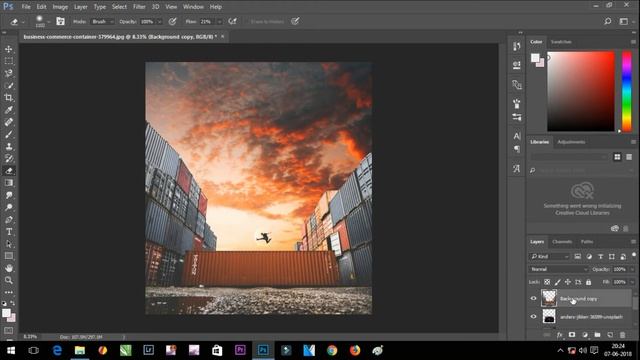Screen dimensions: 640x360
Task: Open Windows Start button
Action: coord(11,350)
